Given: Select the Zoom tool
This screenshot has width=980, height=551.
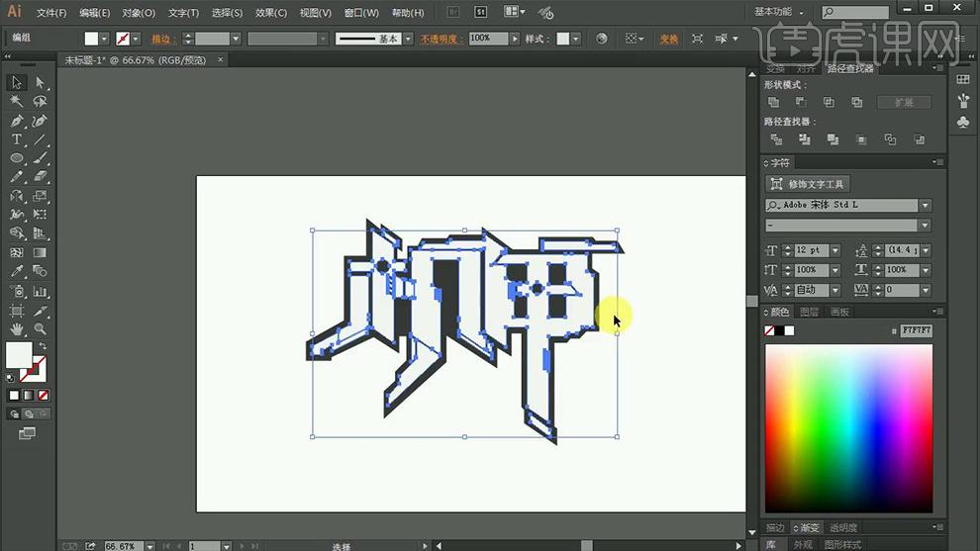Looking at the screenshot, I should (x=40, y=328).
